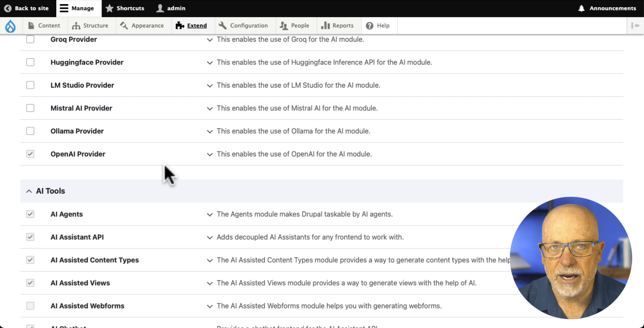This screenshot has height=328, width=644.
Task: Tick the Mistral AI Provider checkbox
Action: click(x=30, y=108)
